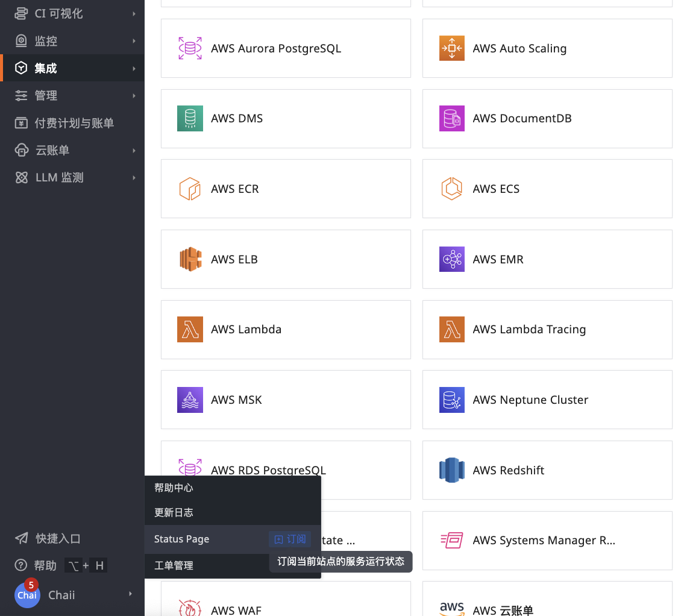Viewport: 681px width, 616px height.
Task: Open the AWS DMS integration title
Action: tap(237, 119)
